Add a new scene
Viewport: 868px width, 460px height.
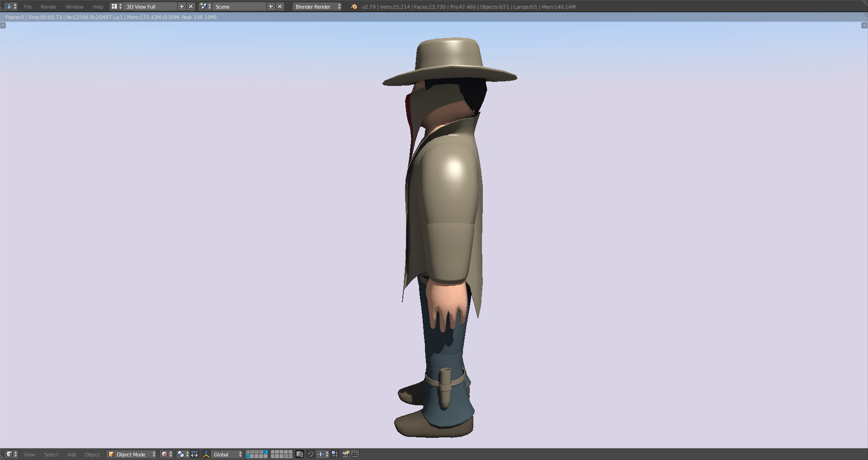(x=271, y=6)
